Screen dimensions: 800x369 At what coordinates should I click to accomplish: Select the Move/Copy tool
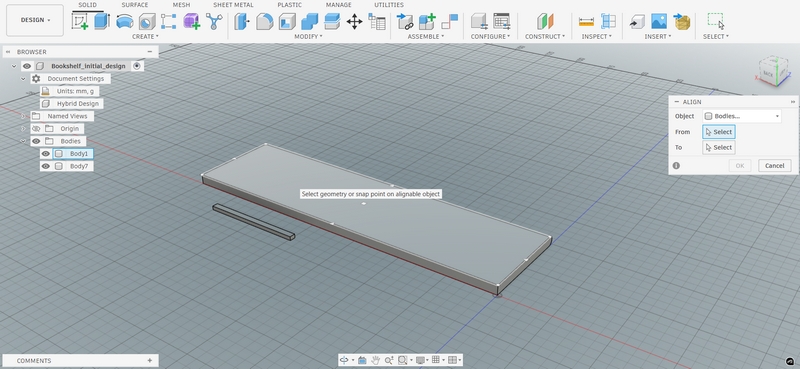(354, 21)
